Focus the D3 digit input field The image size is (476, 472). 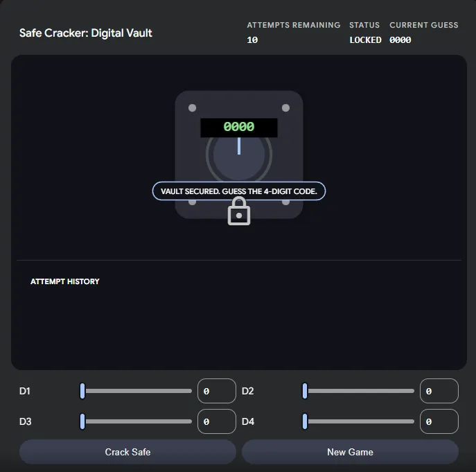(x=216, y=421)
